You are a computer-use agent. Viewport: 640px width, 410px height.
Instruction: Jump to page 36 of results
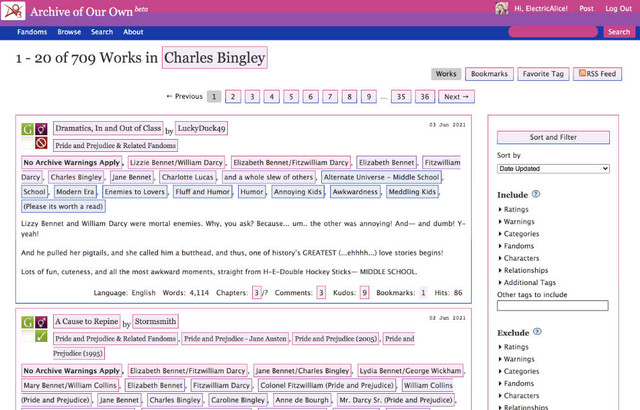point(424,97)
